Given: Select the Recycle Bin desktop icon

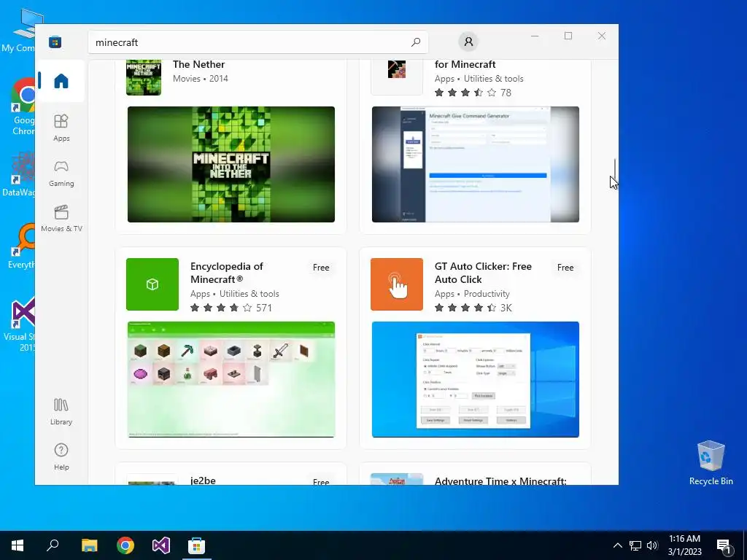Looking at the screenshot, I should tap(711, 462).
